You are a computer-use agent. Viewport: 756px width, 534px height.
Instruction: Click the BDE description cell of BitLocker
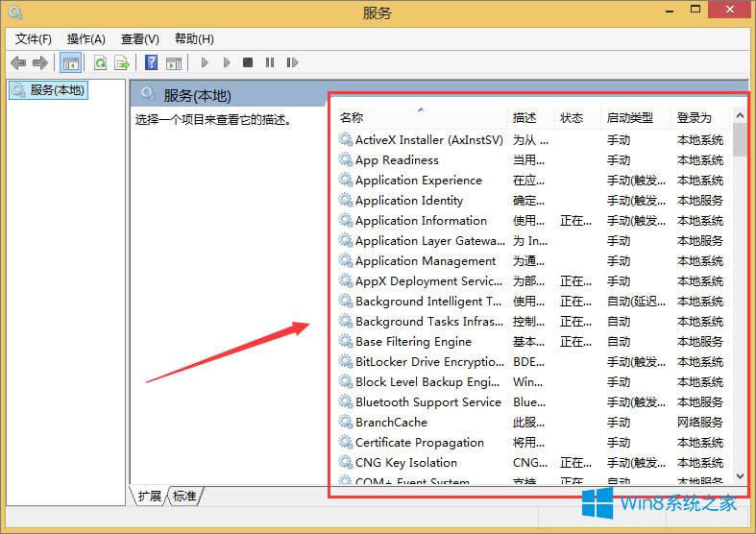coord(529,361)
